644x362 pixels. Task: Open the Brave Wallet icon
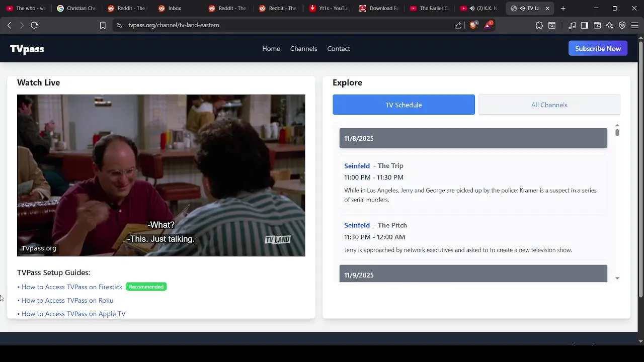[x=597, y=25]
